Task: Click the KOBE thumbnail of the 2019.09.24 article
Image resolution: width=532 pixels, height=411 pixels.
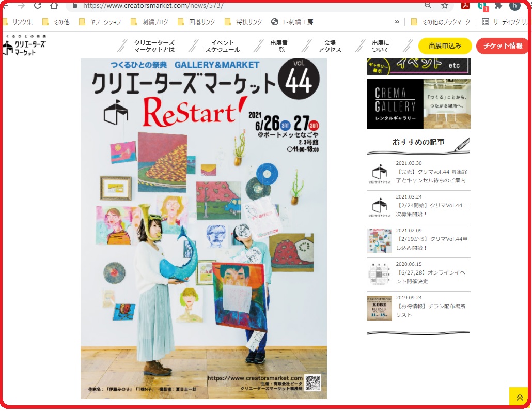Action: (380, 308)
